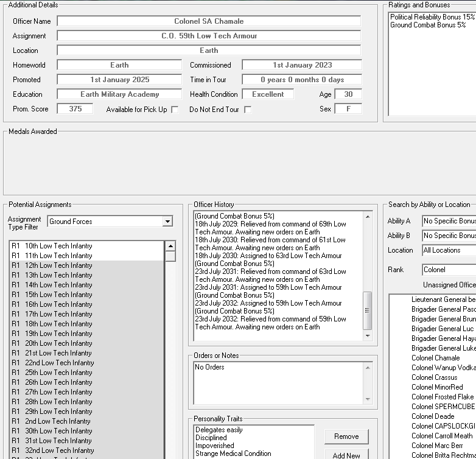Open the Ability A dropdown

[449, 221]
